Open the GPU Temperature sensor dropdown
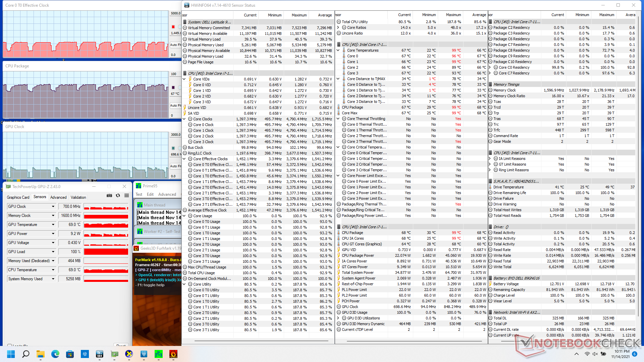This screenshot has height=362, width=644. pyautogui.click(x=53, y=225)
